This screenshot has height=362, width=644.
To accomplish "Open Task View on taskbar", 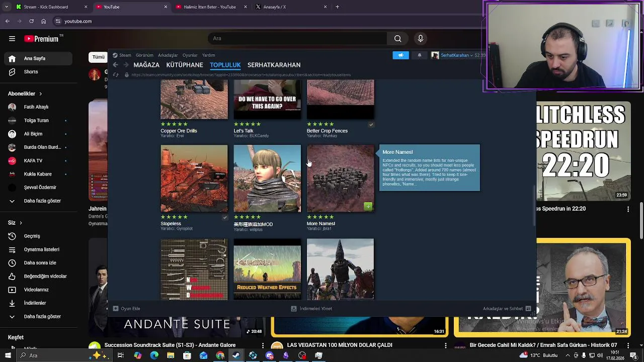I will [x=121, y=355].
